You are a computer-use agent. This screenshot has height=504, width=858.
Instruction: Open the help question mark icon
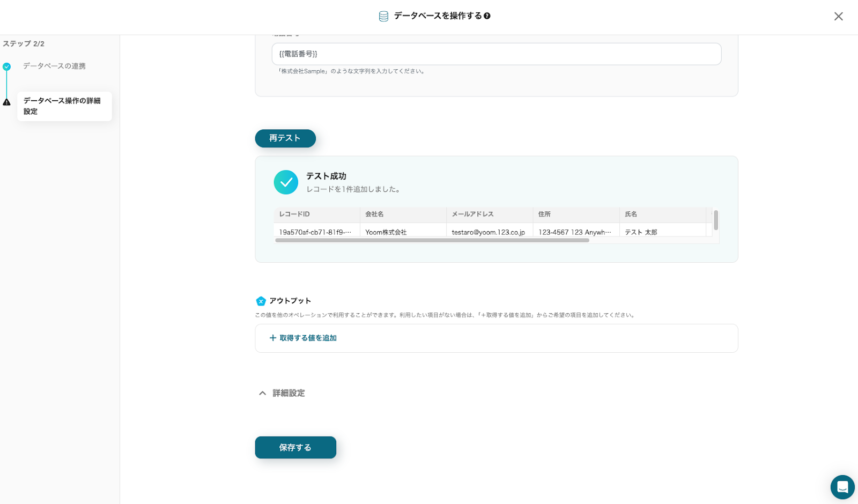point(487,16)
